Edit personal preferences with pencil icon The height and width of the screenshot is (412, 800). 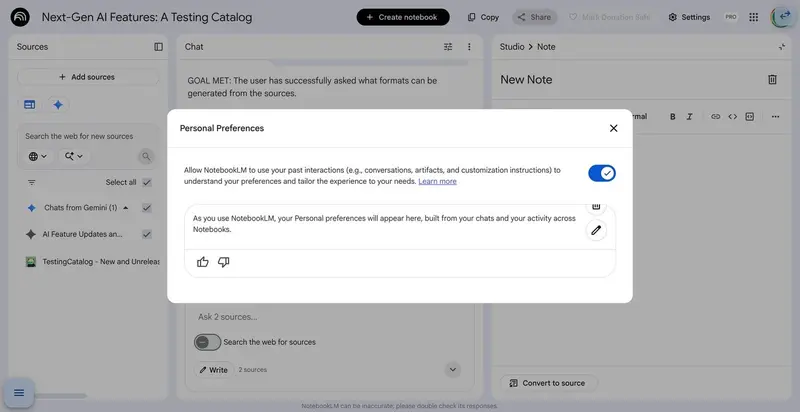[596, 230]
